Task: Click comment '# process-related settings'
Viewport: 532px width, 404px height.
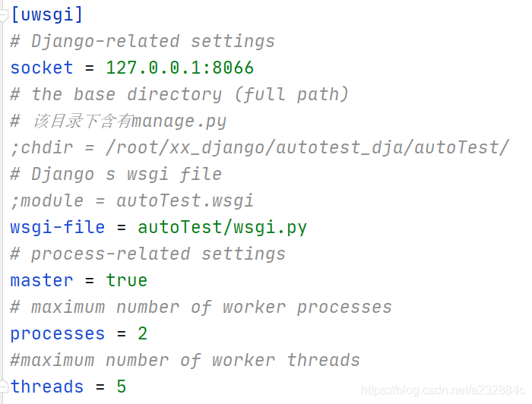Action: pyautogui.click(x=148, y=254)
